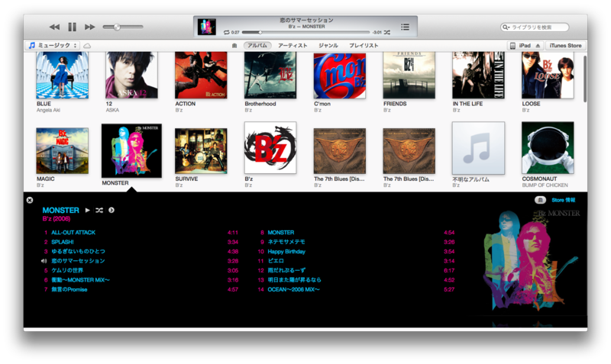Click the album grid vertical scrollbar
The height and width of the screenshot is (364, 611).
click(x=584, y=79)
